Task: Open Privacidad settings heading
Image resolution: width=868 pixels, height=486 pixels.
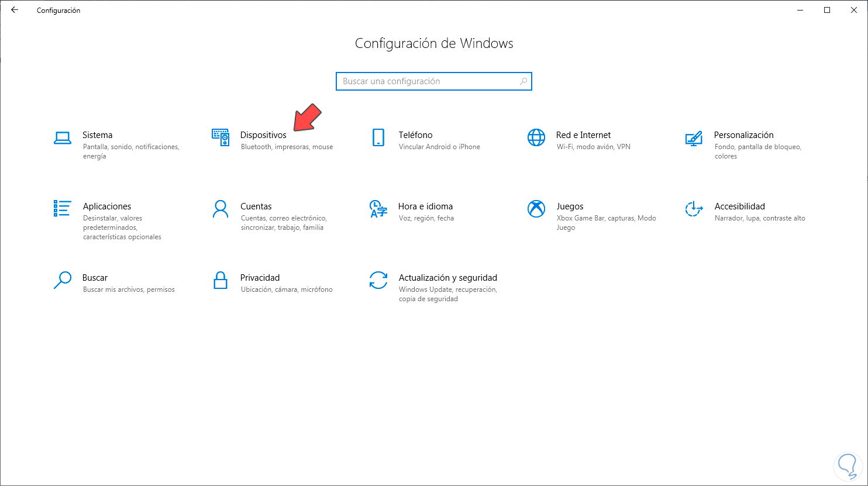Action: coord(260,278)
